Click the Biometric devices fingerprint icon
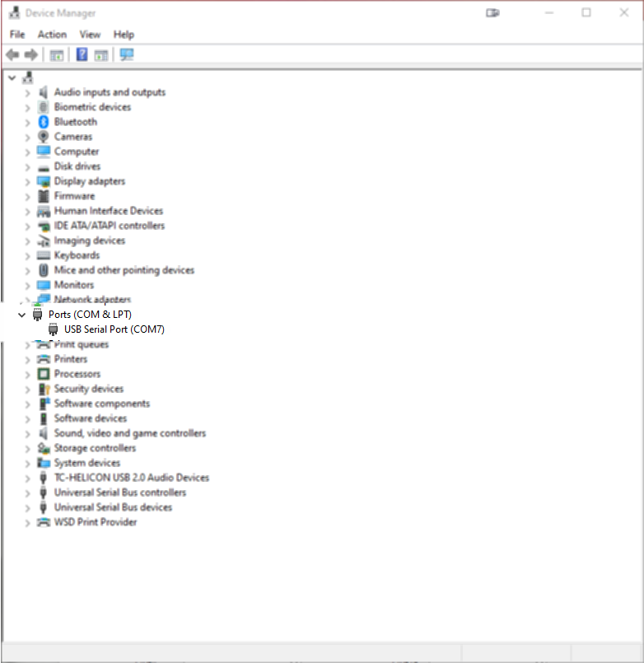Screen dimensions: 644x663 point(43,107)
